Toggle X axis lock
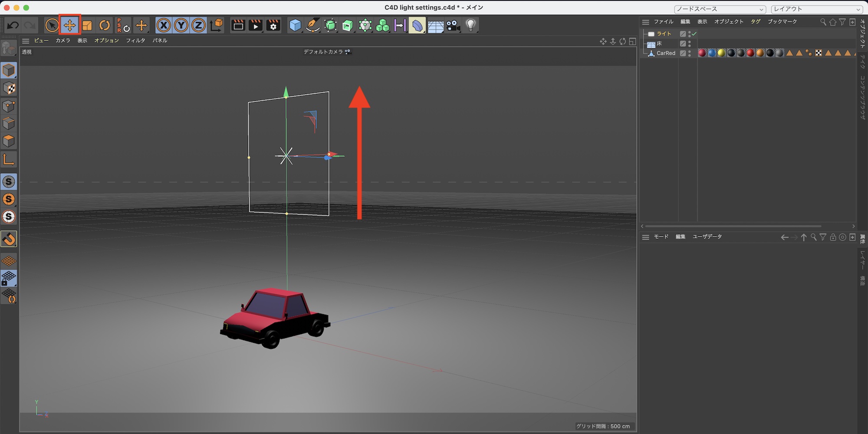Screen dimensions: 868x434 pos(164,26)
